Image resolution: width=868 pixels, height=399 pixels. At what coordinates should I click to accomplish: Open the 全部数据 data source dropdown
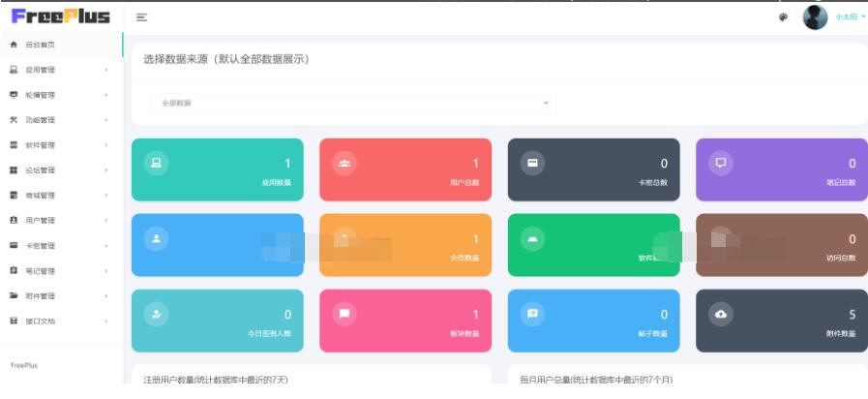coord(351,103)
